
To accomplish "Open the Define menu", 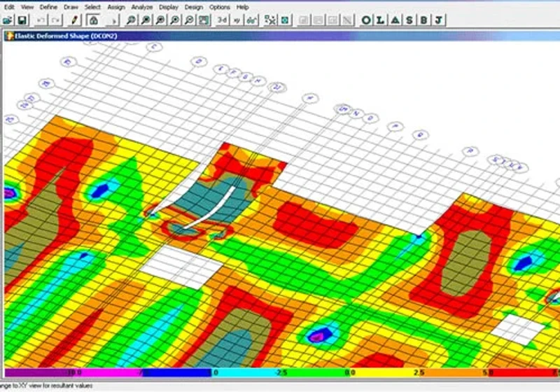I will (x=48, y=7).
